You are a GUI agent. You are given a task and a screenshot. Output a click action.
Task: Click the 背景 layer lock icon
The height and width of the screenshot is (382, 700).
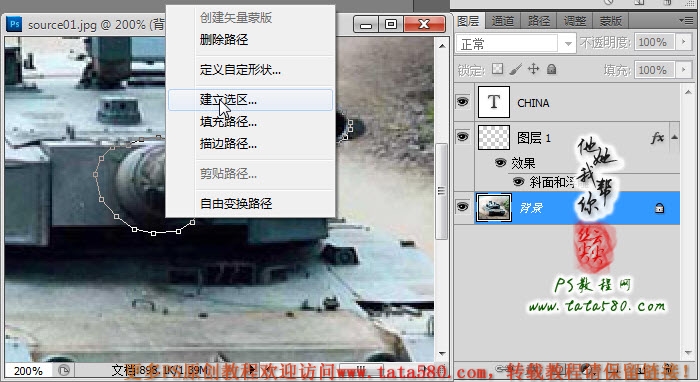(x=659, y=208)
